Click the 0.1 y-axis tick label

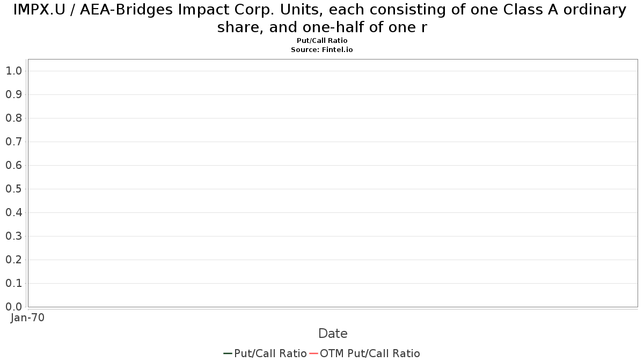point(14,283)
